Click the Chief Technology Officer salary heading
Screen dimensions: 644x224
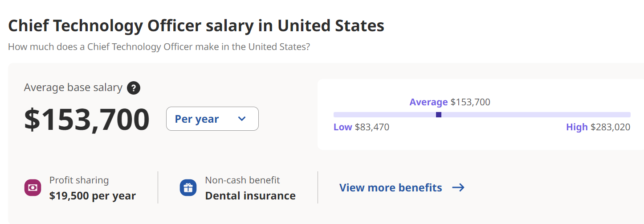pos(196,26)
